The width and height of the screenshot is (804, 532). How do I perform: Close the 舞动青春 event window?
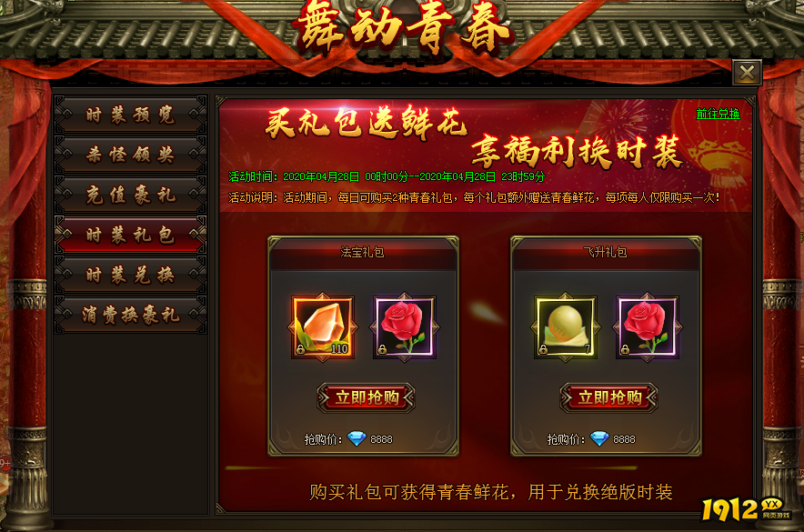(747, 72)
